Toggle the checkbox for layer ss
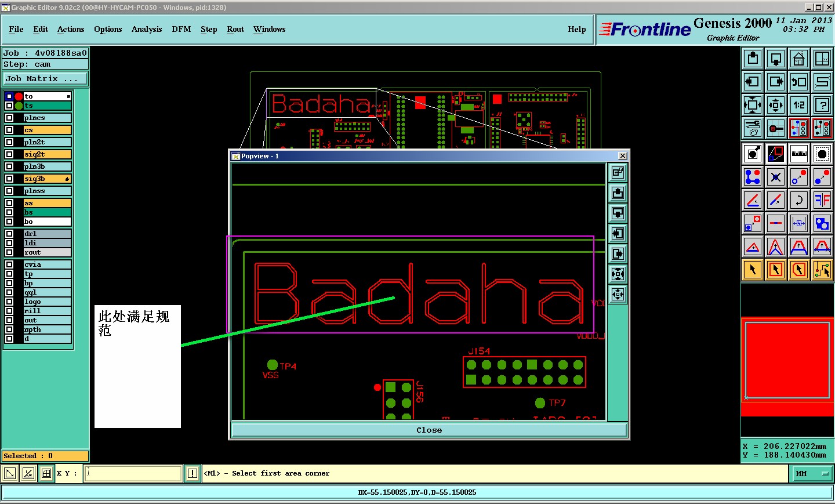The width and height of the screenshot is (835, 504). [9, 203]
